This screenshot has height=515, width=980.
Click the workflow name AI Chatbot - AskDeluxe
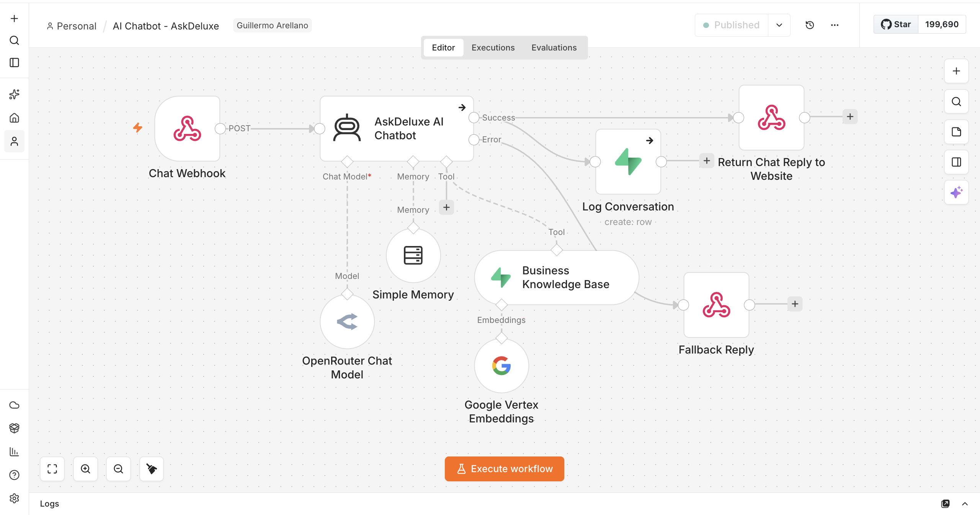pyautogui.click(x=166, y=26)
